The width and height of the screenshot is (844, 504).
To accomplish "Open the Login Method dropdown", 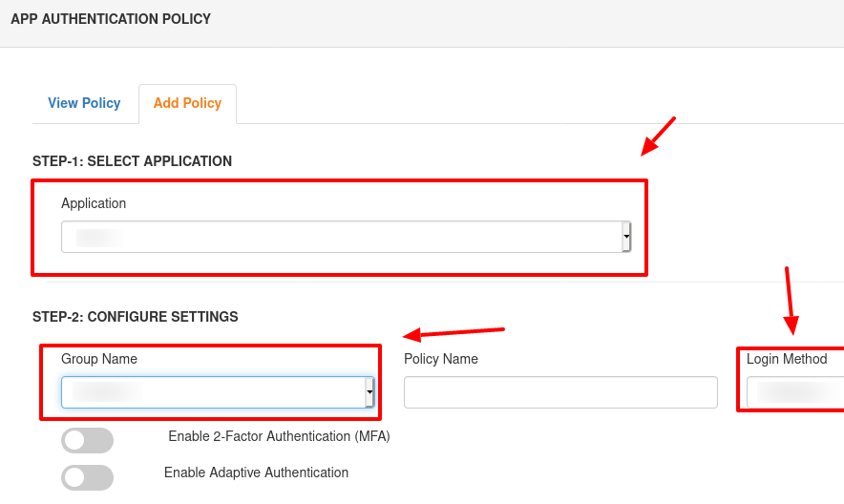I will (795, 392).
